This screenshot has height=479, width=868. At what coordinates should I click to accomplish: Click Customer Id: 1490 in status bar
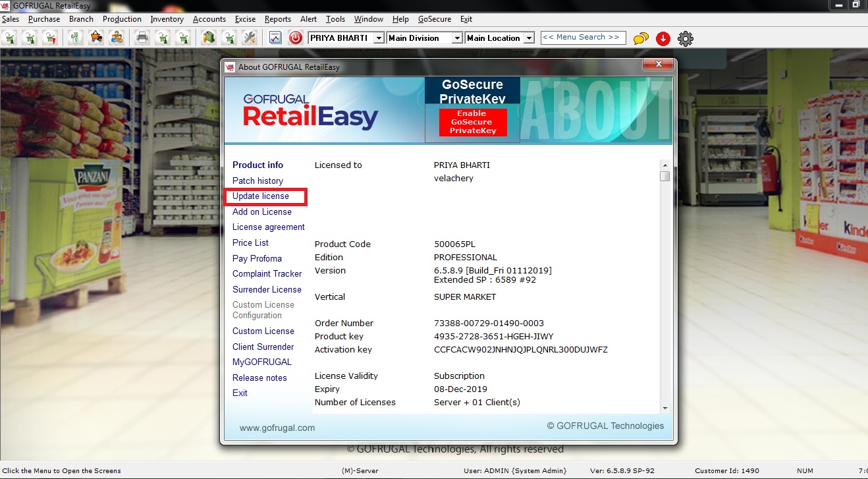point(727,470)
